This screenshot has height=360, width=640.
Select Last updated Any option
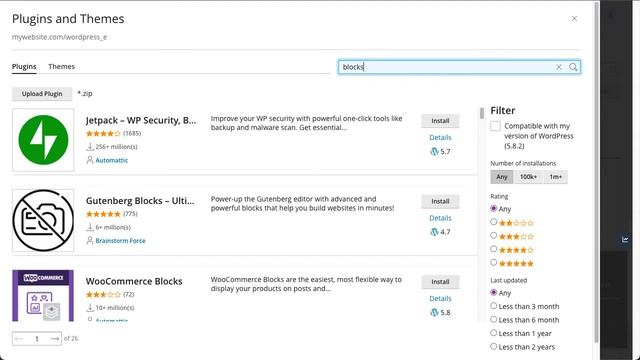(493, 292)
